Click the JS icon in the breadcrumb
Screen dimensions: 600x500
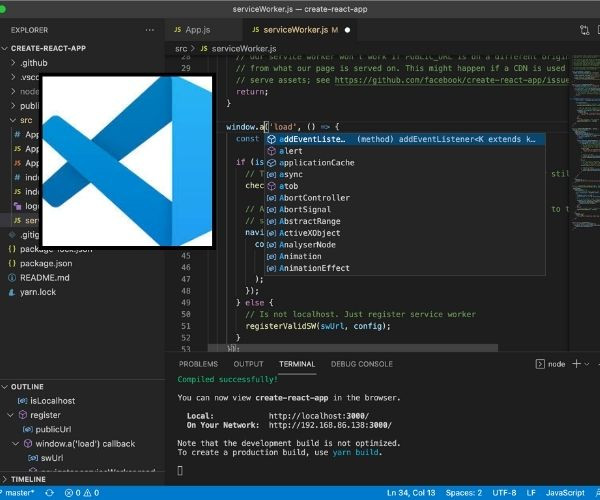(x=204, y=49)
